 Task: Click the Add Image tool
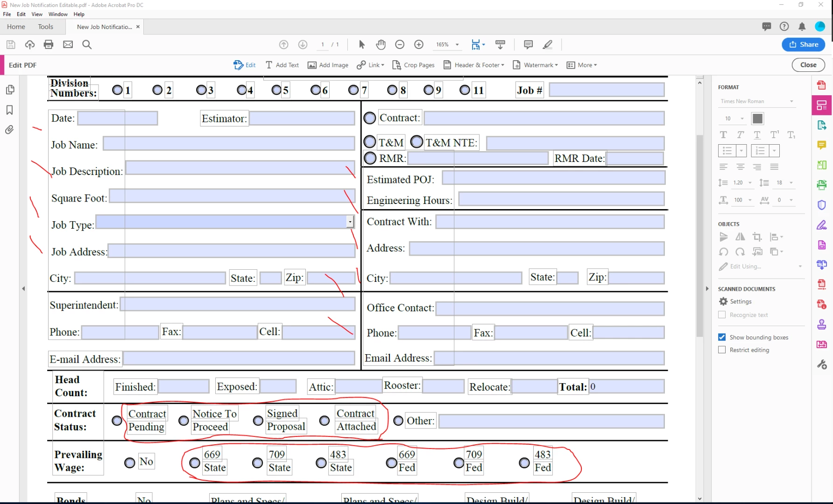click(328, 65)
